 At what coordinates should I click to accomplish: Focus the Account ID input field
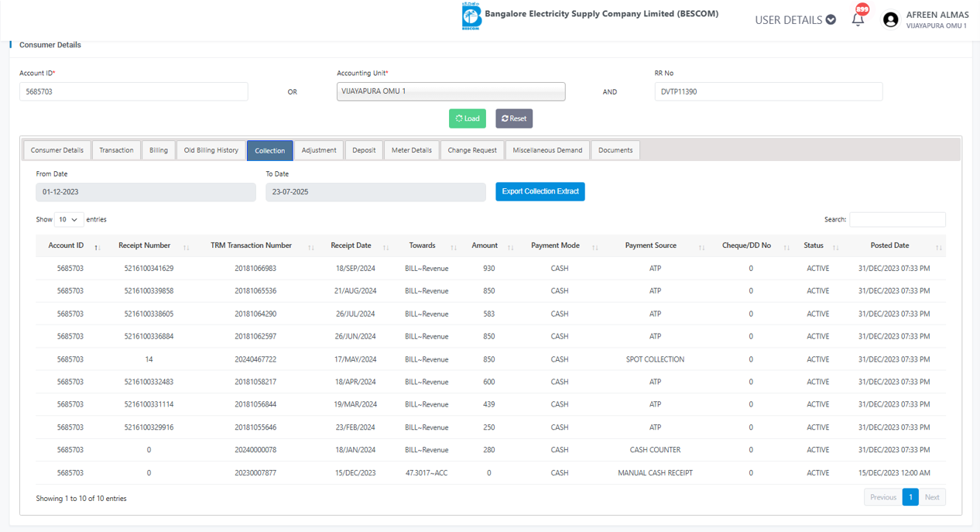[134, 91]
